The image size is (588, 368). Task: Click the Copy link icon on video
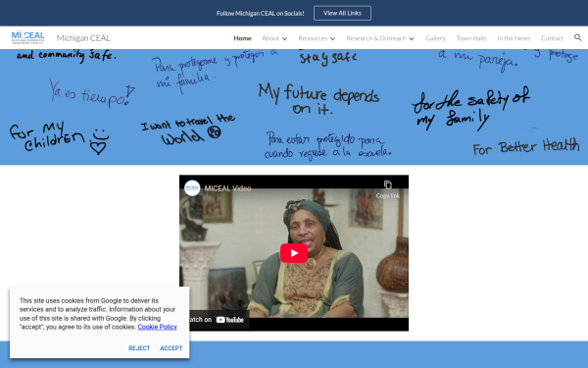coord(388,185)
